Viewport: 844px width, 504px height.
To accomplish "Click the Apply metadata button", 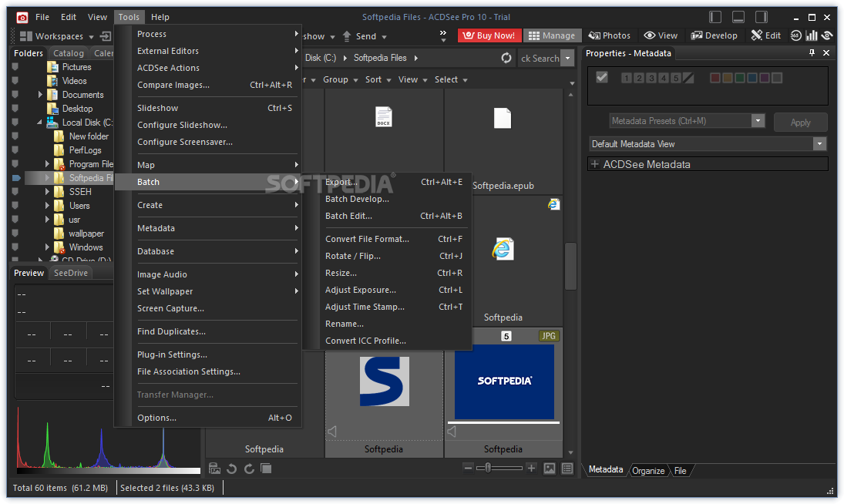I will [800, 122].
